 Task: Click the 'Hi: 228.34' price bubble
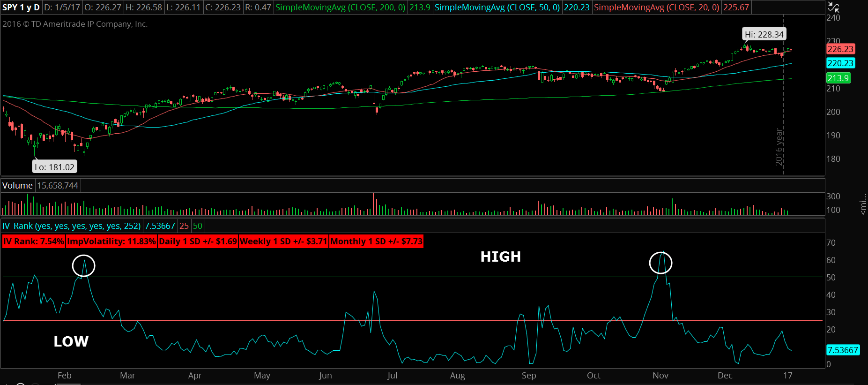tap(764, 34)
